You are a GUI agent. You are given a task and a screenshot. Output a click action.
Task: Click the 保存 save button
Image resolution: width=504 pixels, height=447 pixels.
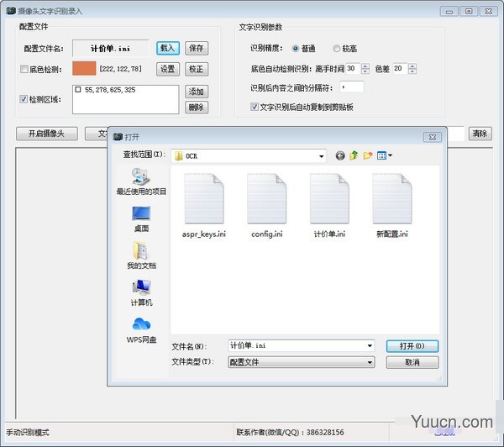click(197, 48)
